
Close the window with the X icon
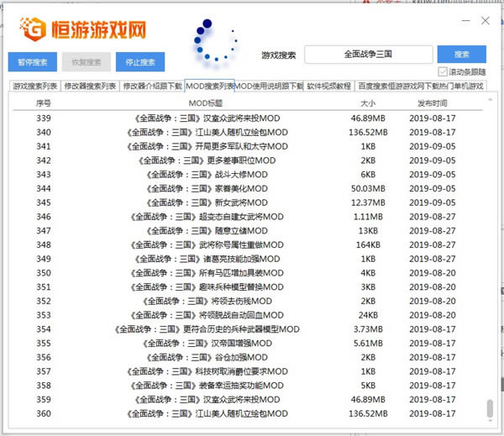click(486, 21)
